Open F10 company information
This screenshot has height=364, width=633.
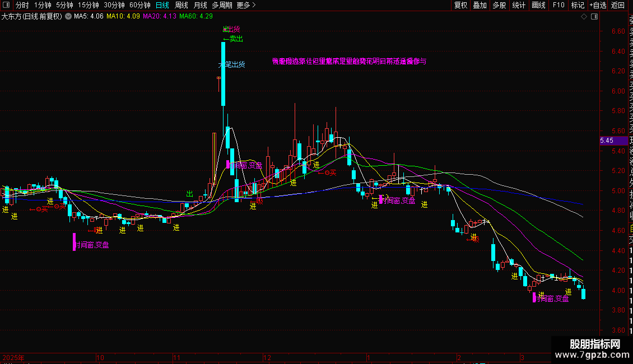click(x=558, y=5)
